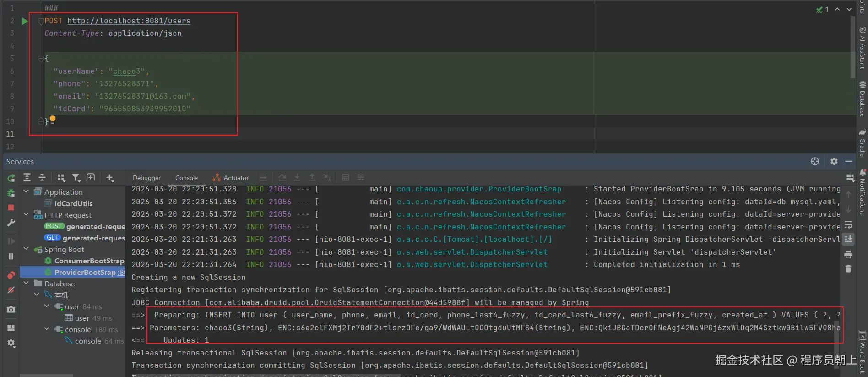The image size is (868, 377).
Task: Open the inspections checkmark widget
Action: tap(822, 10)
